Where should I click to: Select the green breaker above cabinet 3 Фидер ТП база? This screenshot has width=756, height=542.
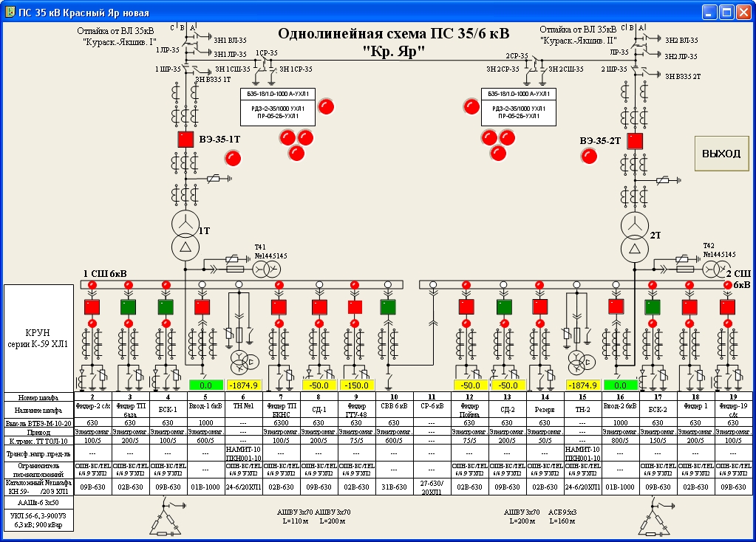pyautogui.click(x=129, y=307)
